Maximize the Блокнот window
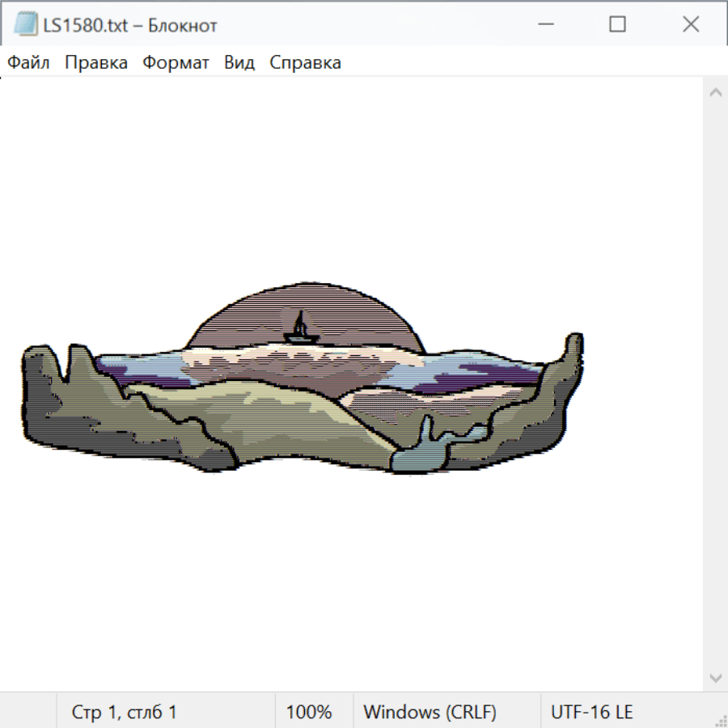Screen dimensions: 728x728 click(617, 25)
